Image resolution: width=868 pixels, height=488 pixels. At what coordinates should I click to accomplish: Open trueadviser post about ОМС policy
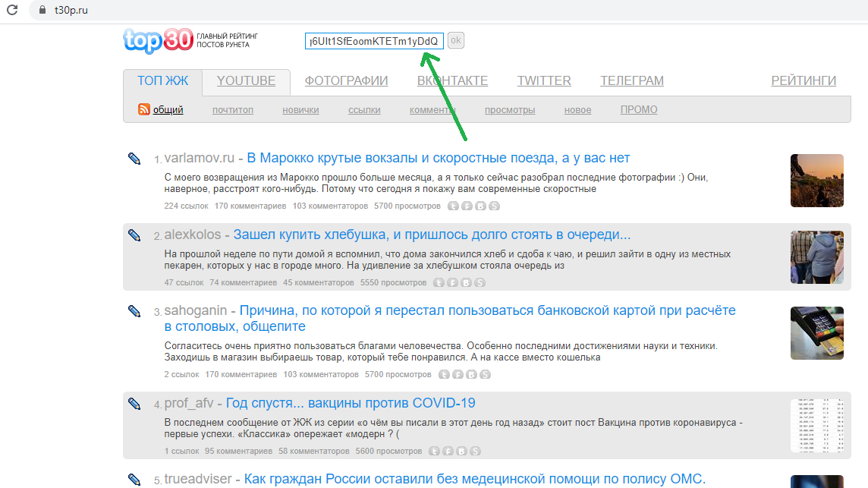474,479
